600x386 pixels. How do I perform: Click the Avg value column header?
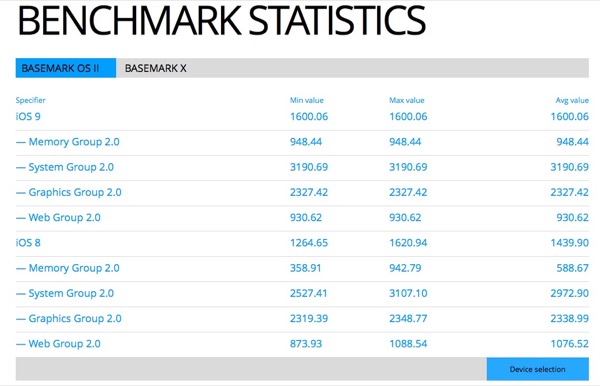(572, 100)
